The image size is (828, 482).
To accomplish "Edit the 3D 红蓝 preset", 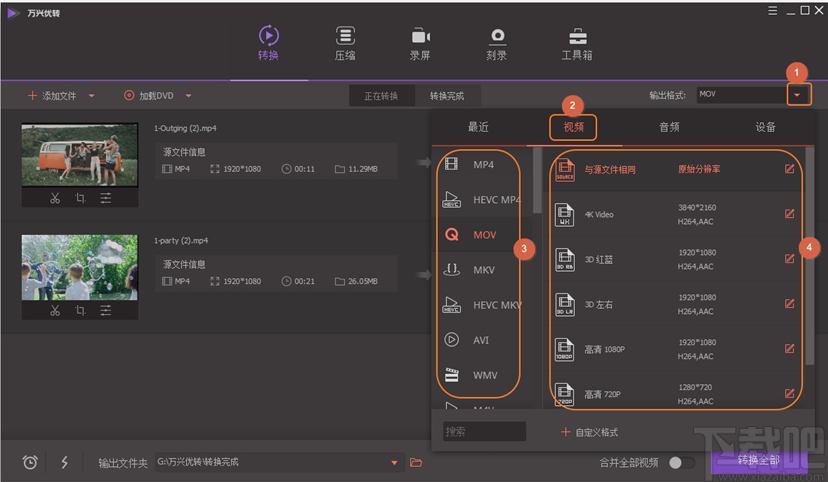I will [789, 259].
